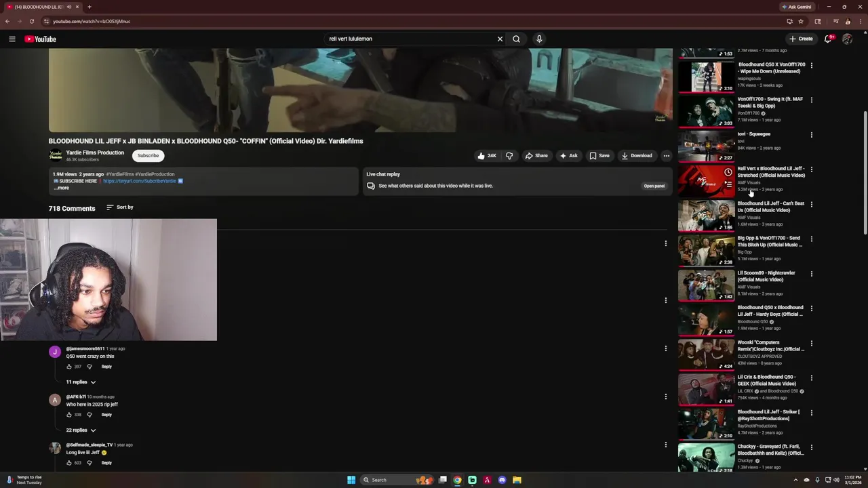Clear the search box text
Viewport: 868px width, 488px height.
[x=500, y=39]
